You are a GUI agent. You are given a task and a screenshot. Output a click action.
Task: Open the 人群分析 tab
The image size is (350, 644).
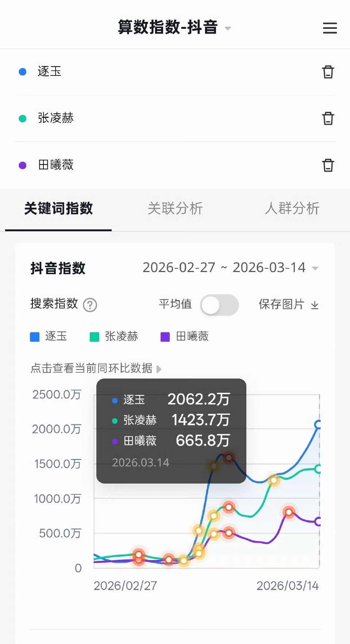[x=292, y=209]
